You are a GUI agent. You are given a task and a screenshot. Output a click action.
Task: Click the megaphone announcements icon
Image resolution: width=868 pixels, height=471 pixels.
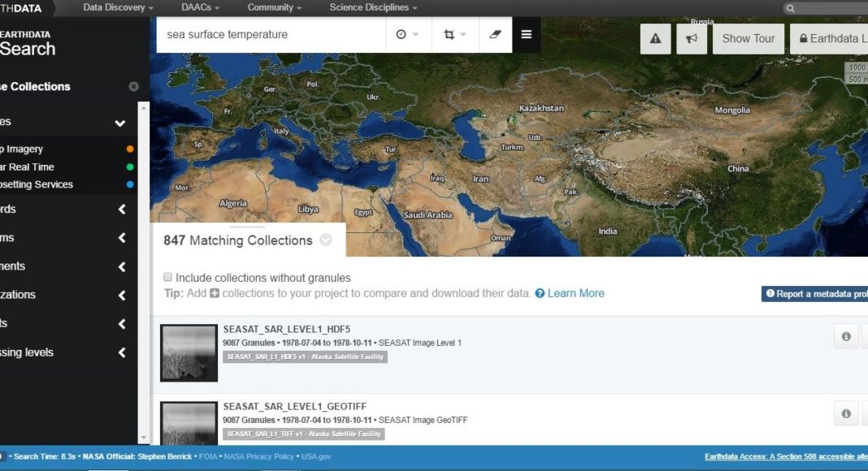click(692, 38)
